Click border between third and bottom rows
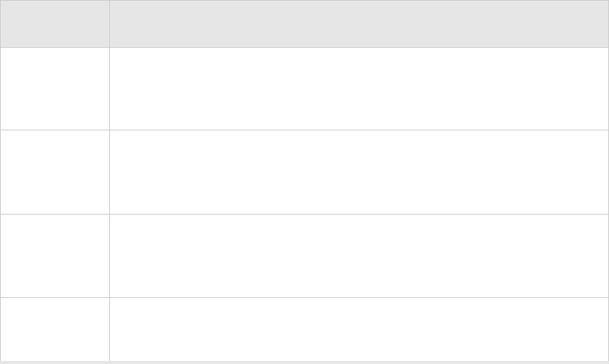Screen dimensions: 609x364 tap(305, 297)
